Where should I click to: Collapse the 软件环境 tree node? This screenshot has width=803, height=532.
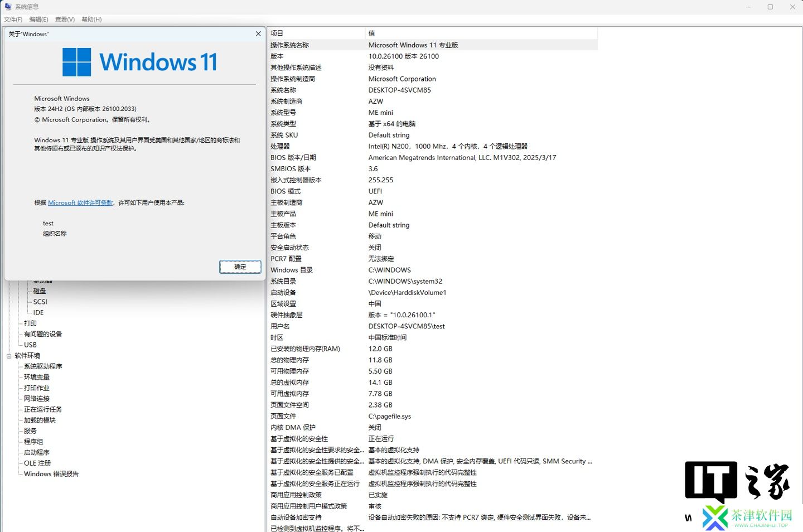(9, 356)
